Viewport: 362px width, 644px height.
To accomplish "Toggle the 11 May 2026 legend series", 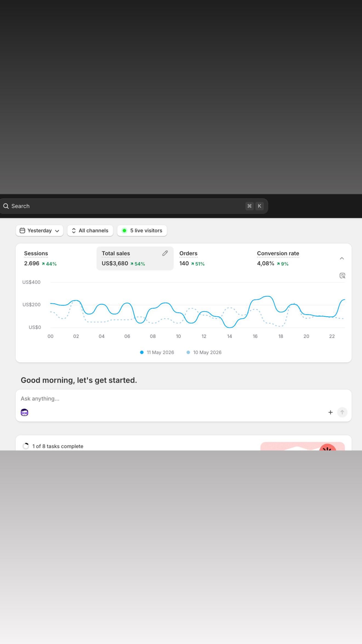I will (x=157, y=352).
